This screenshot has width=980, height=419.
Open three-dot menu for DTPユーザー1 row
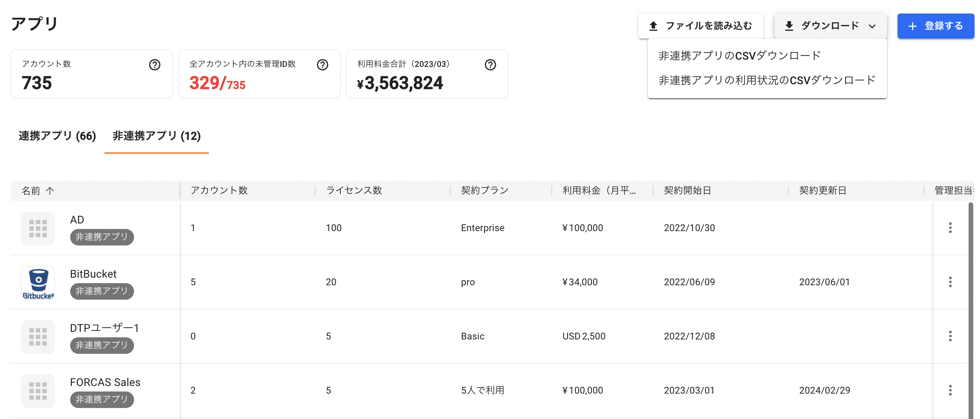[x=950, y=336]
